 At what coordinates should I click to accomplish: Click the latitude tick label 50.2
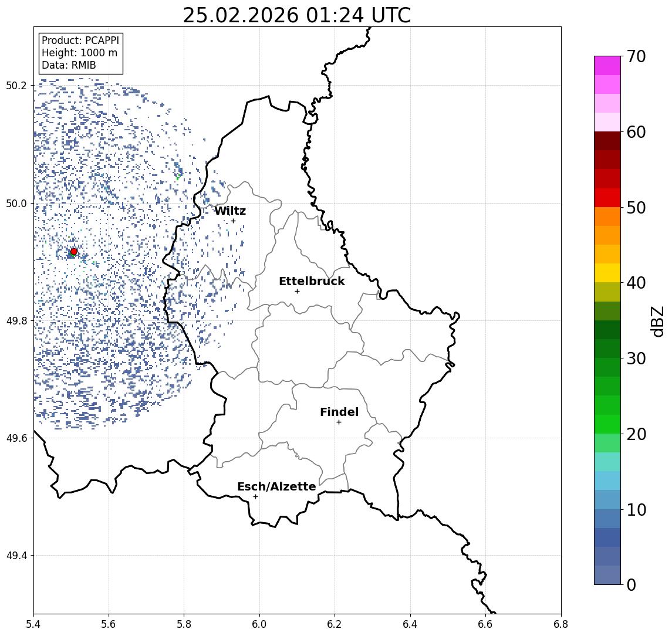pyautogui.click(x=16, y=85)
